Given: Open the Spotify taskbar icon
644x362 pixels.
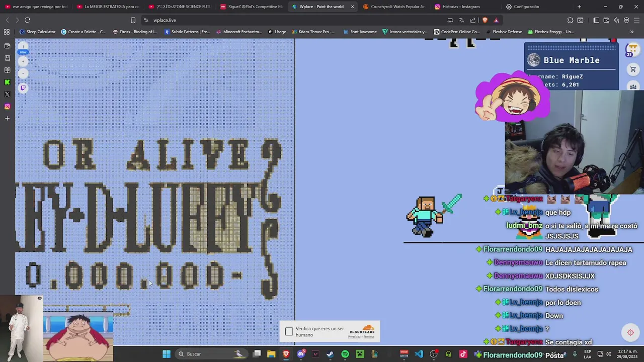Looking at the screenshot, I should [345, 354].
